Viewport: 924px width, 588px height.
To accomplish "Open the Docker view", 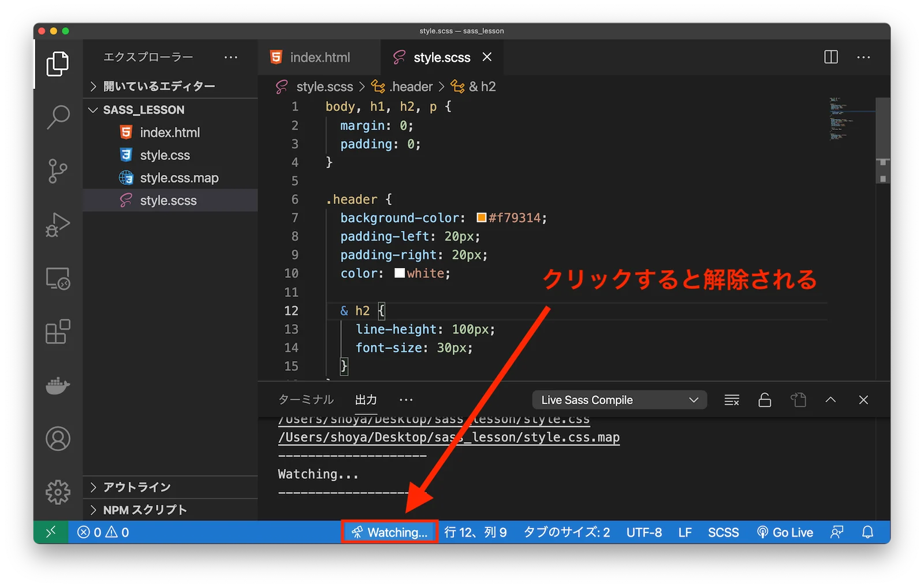I will tap(58, 385).
